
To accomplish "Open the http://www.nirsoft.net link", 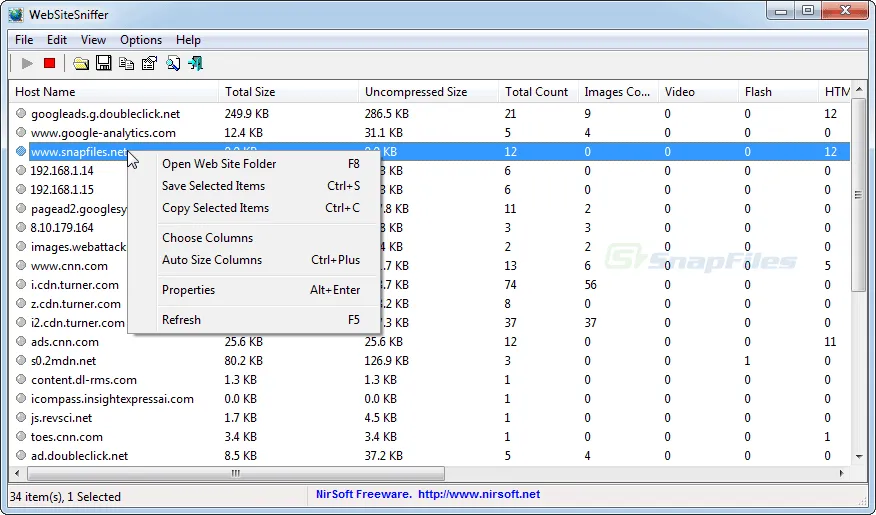I will point(479,494).
